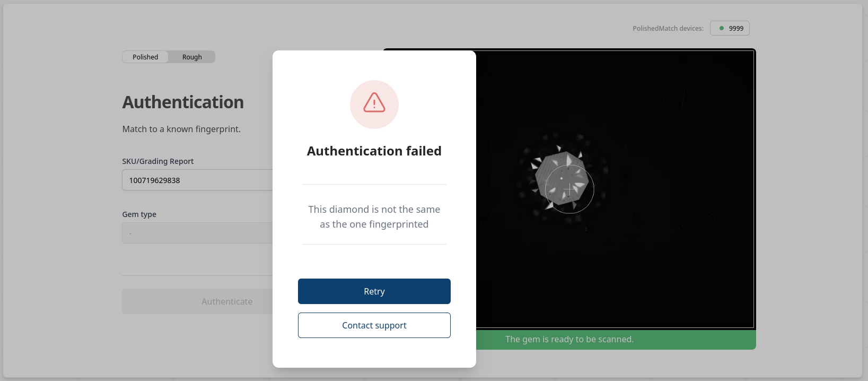
Task: Toggle the Polished/Rough selector
Action: pyautogui.click(x=168, y=57)
